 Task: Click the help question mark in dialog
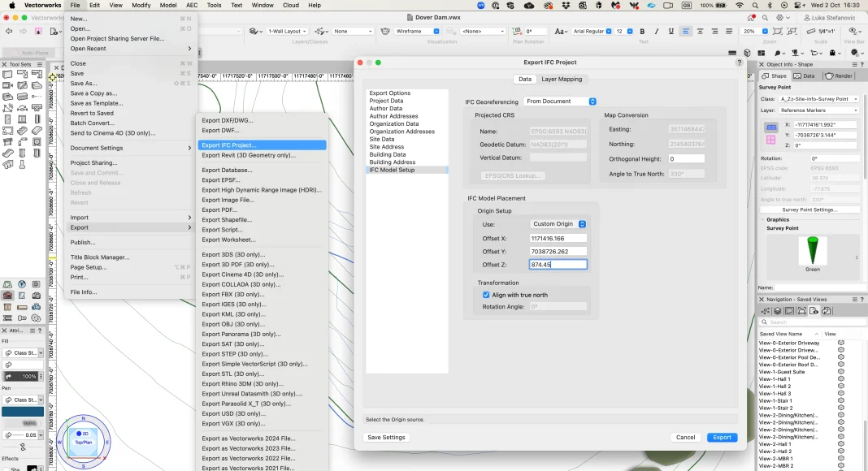coord(739,63)
